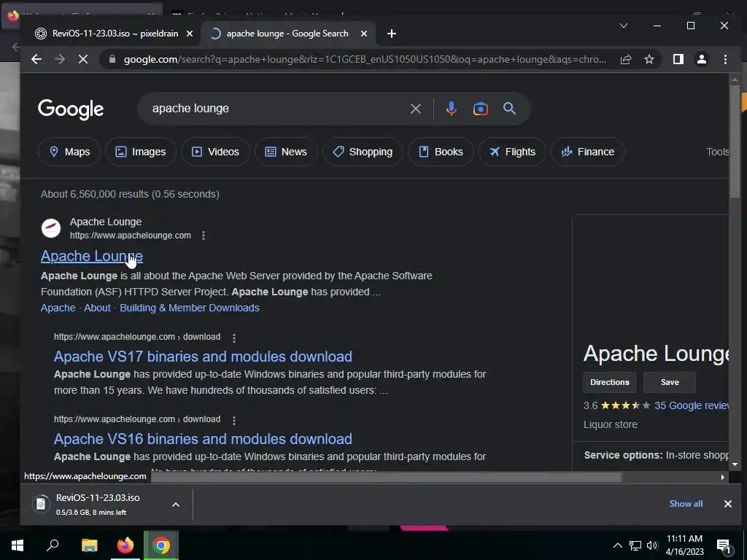Open the About sitelink
This screenshot has width=747, height=560.
point(97,308)
